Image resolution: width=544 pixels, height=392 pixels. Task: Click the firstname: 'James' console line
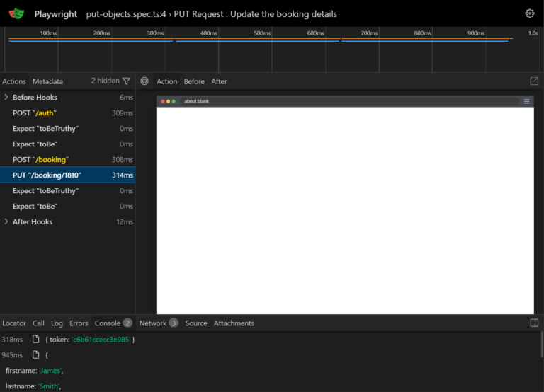(x=34, y=371)
